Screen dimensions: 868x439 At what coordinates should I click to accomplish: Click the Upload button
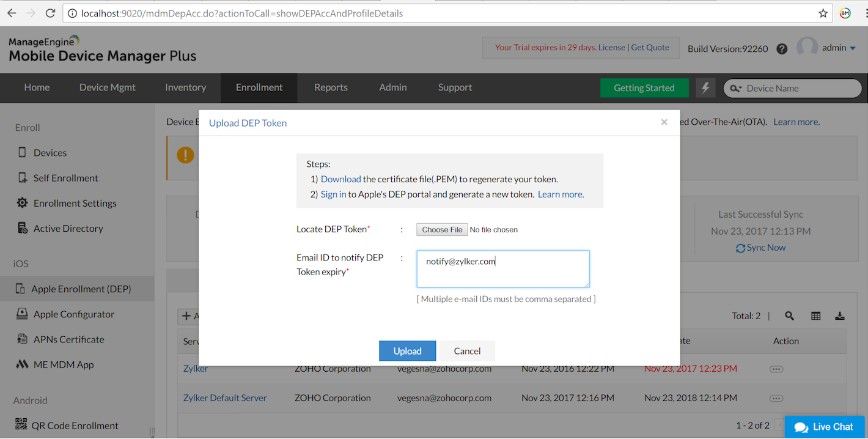tap(407, 351)
